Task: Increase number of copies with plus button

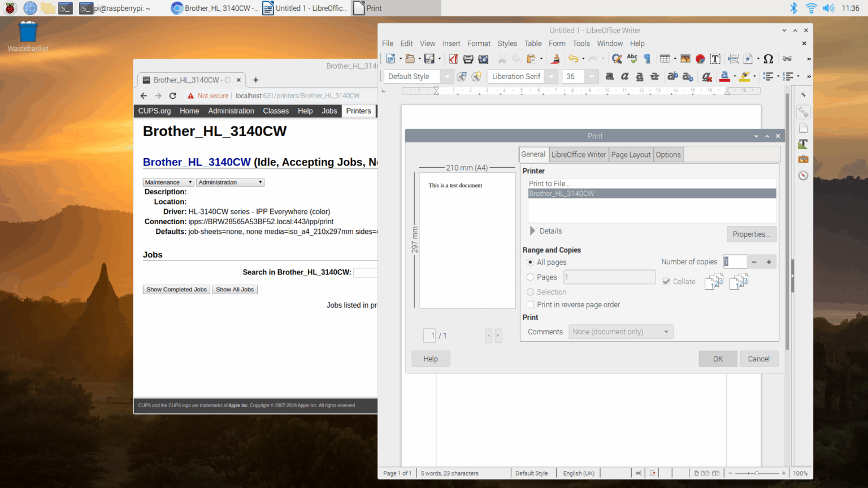Action: coord(769,262)
